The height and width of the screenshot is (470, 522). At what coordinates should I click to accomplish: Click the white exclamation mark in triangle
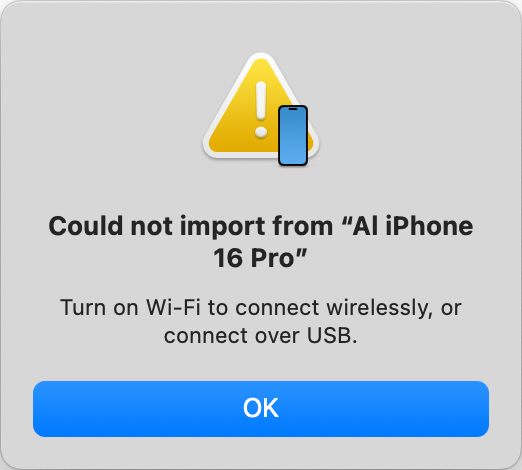click(261, 110)
